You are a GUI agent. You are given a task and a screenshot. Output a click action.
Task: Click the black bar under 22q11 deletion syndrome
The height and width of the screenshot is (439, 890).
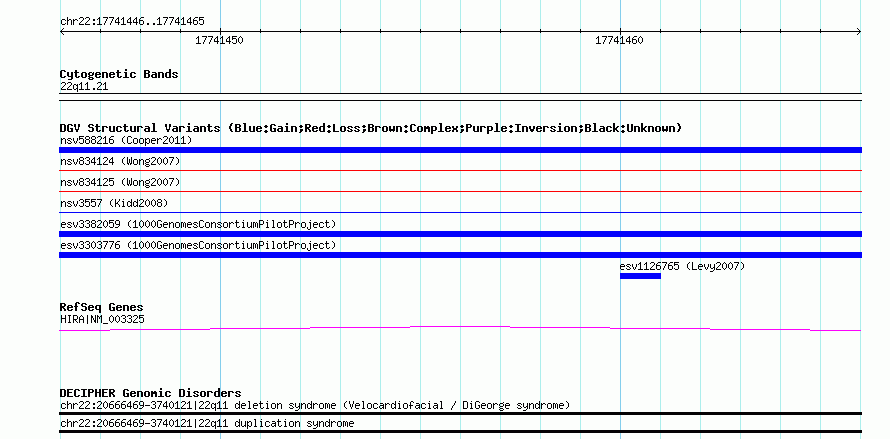[460, 414]
